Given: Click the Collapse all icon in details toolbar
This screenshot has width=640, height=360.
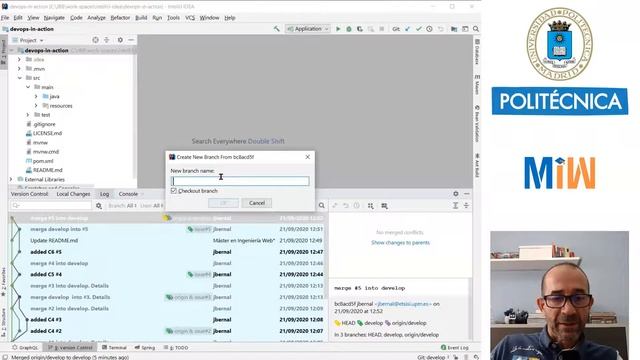Looking at the screenshot, I should click(x=466, y=206).
